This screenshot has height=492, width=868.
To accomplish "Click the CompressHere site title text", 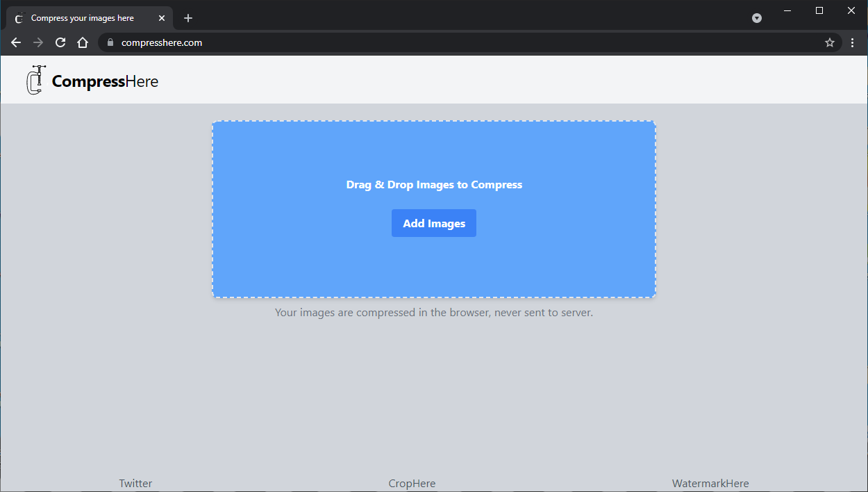I will [105, 81].
